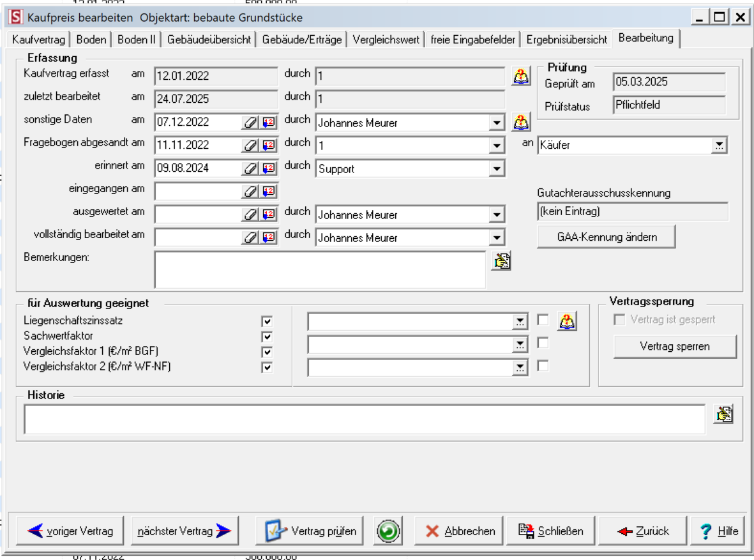The height and width of the screenshot is (560, 754).
Task: Open the Bemerkungen text editor icon
Action: (x=501, y=261)
